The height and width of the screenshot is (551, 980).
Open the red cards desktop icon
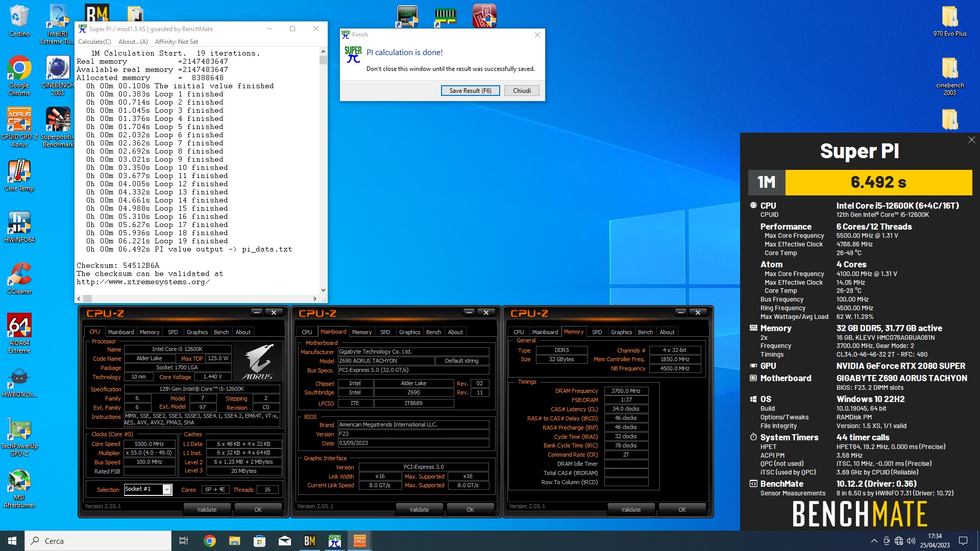(x=484, y=16)
